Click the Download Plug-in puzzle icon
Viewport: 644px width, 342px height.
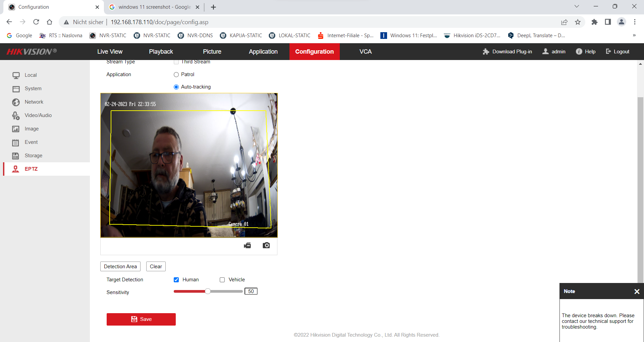486,52
